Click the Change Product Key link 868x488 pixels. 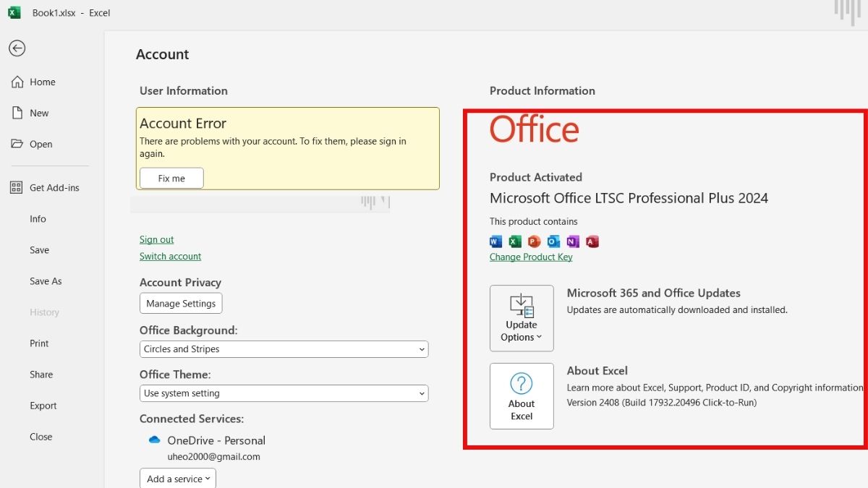coord(531,257)
